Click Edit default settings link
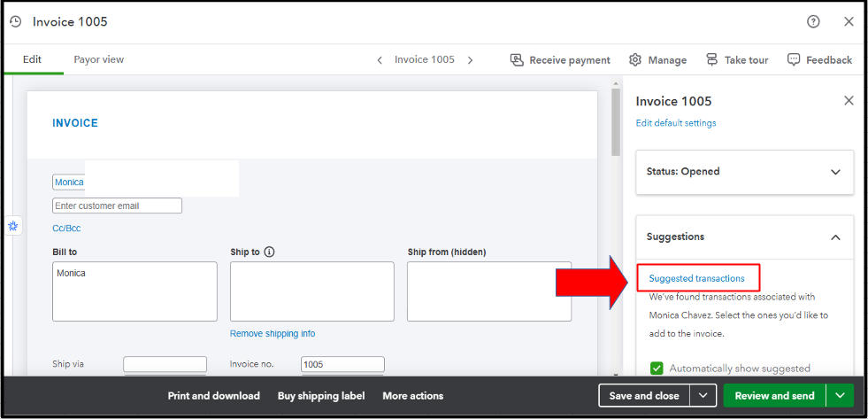Screen dimensions: 868x419 (676, 123)
